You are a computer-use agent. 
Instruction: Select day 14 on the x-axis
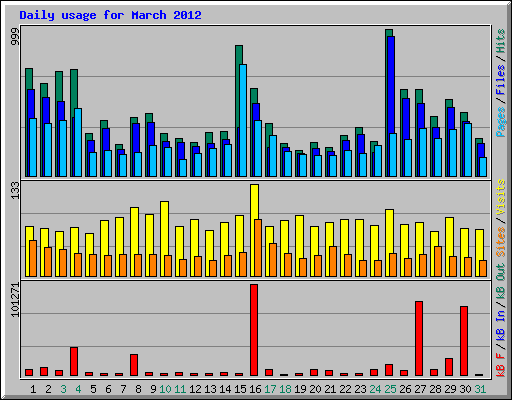pyautogui.click(x=225, y=389)
